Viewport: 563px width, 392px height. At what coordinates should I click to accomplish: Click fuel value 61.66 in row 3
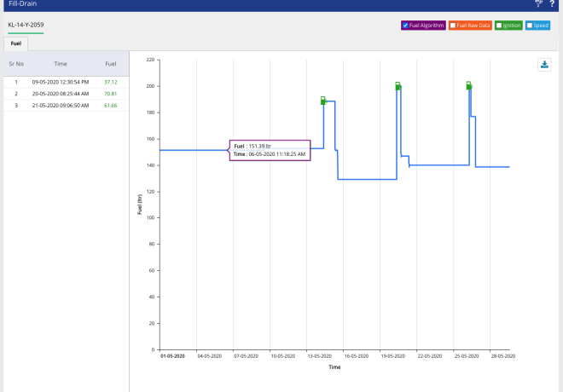pos(110,106)
